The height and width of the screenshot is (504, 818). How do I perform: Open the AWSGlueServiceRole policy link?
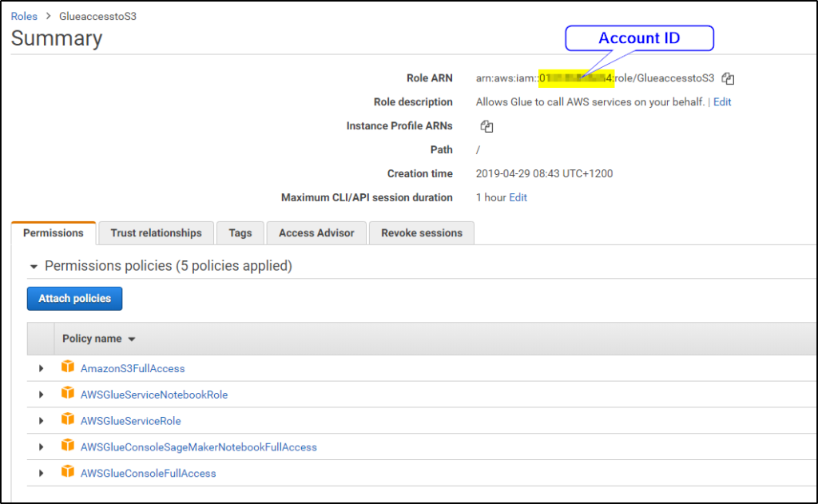130,421
